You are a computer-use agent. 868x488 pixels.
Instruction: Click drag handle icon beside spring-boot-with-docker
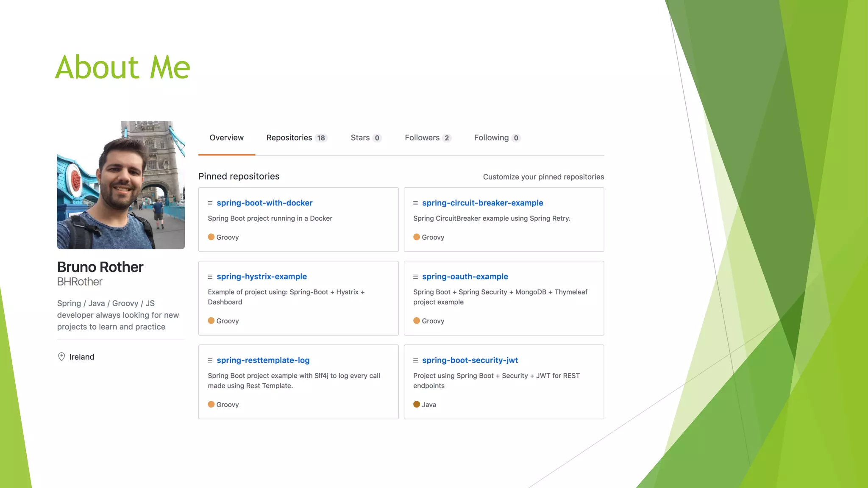210,203
